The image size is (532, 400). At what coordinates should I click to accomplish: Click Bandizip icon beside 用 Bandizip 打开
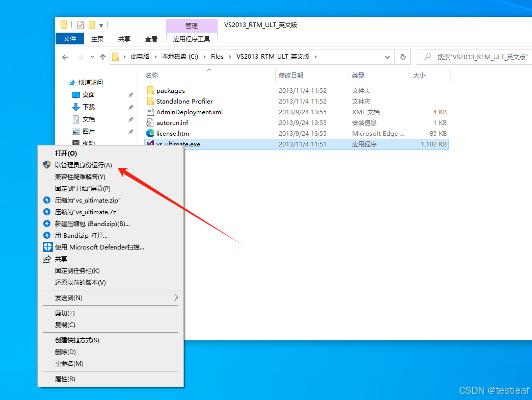coord(47,235)
